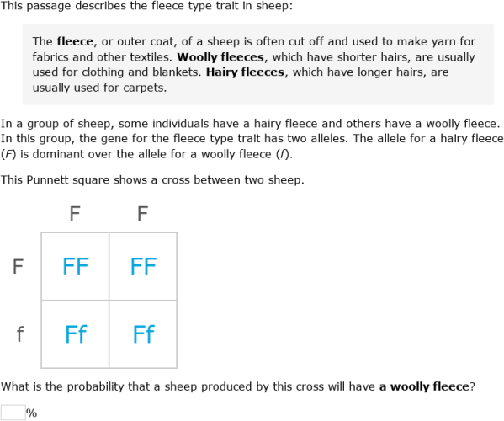Select the bottom-right Ff cell in Punnett square
The height and width of the screenshot is (421, 504).
tap(143, 334)
